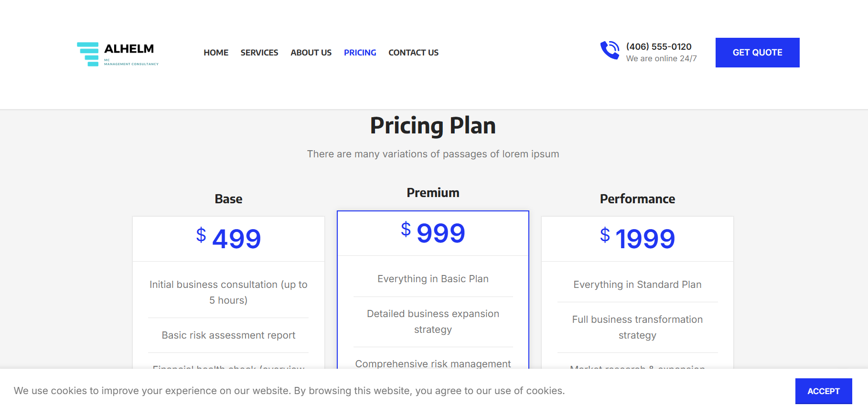This screenshot has width=868, height=407.
Task: Select the $1999 Performance price
Action: pyautogui.click(x=637, y=238)
